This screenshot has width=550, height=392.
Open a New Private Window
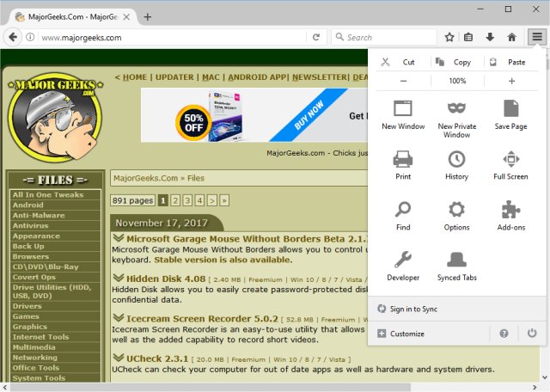point(456,119)
